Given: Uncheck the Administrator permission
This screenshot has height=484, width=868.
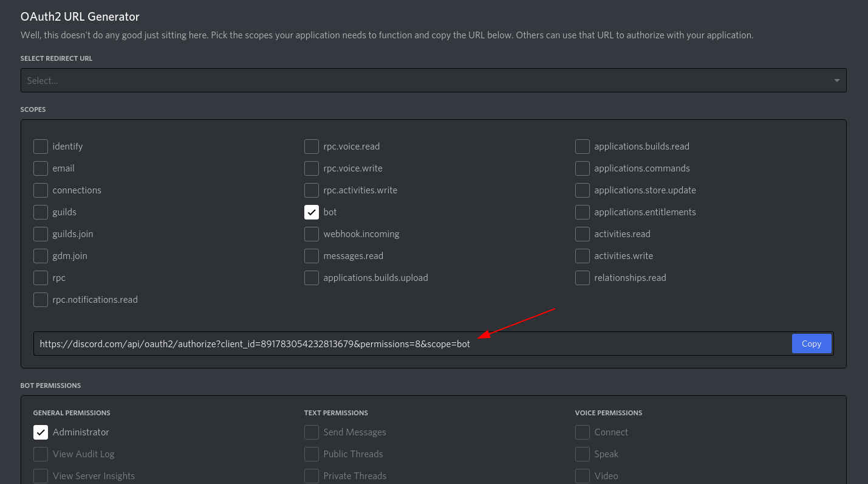Looking at the screenshot, I should [41, 432].
